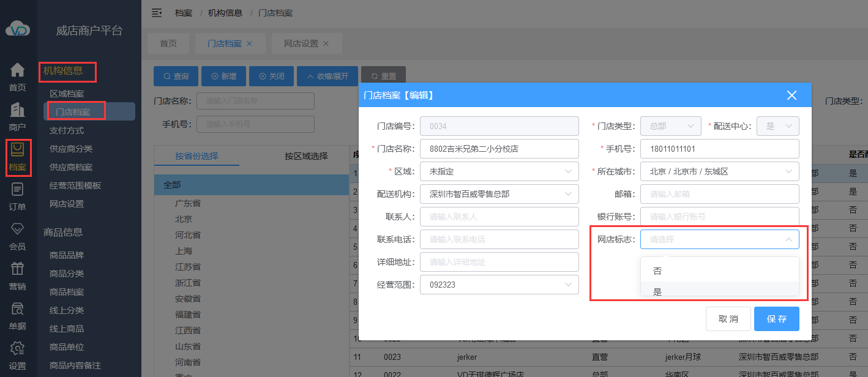Choose 是 in the 网店标志 dropdown list
The width and height of the screenshot is (868, 377).
pos(657,292)
